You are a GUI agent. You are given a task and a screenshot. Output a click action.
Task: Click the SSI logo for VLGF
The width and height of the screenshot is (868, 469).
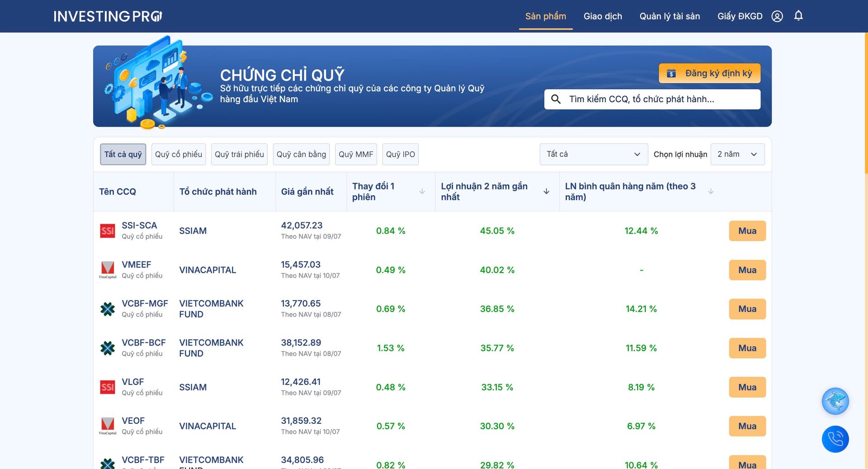click(108, 387)
